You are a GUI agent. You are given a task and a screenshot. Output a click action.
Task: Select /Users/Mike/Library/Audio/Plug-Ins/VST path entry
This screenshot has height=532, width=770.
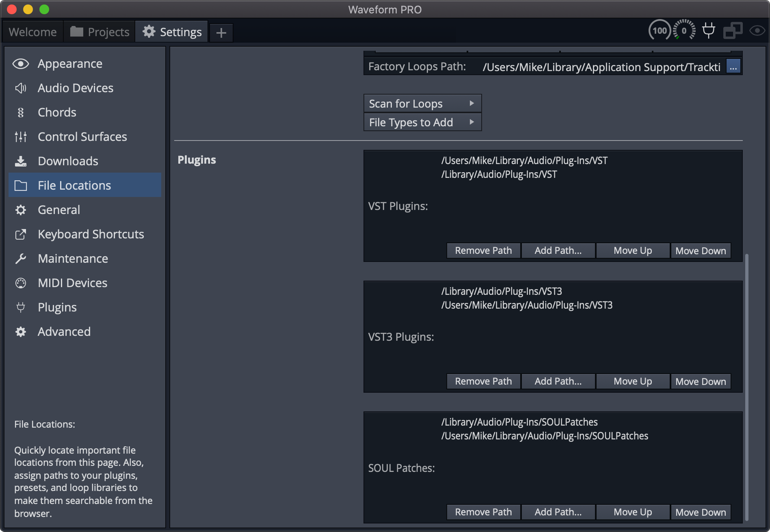(x=524, y=160)
